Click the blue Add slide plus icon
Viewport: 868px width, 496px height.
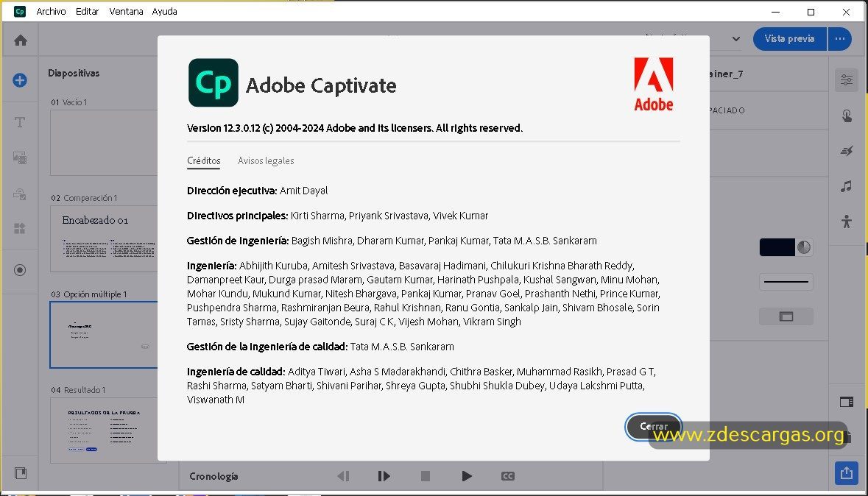[20, 80]
